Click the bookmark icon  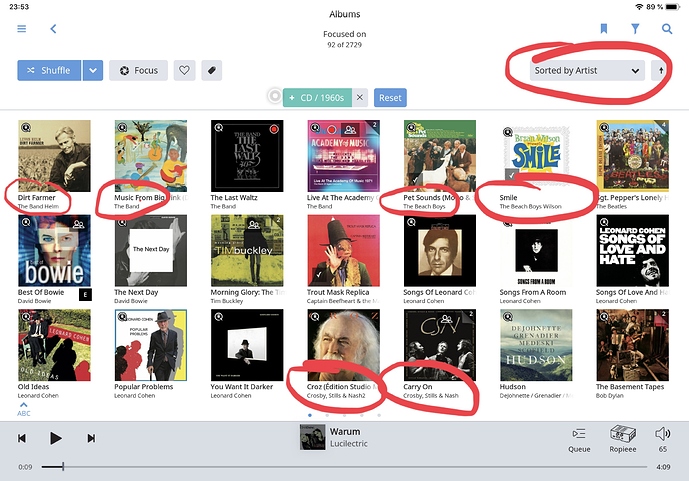coord(604,29)
